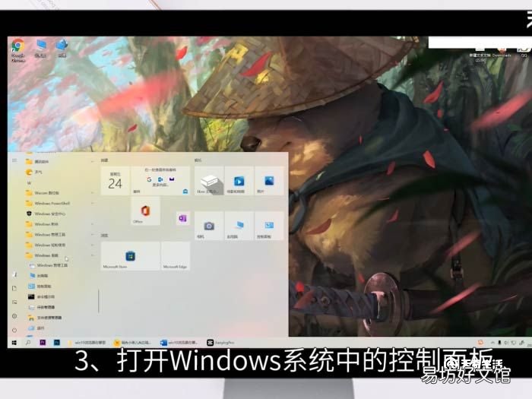Screen dimensions: 532x399
Task: Open the 此电脑 tile in Start
Action: tap(239, 226)
